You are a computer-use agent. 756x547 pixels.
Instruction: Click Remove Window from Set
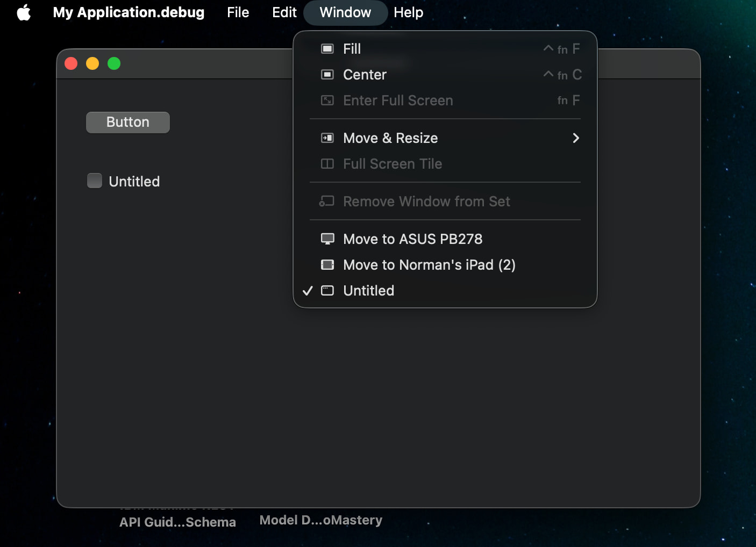(445, 201)
